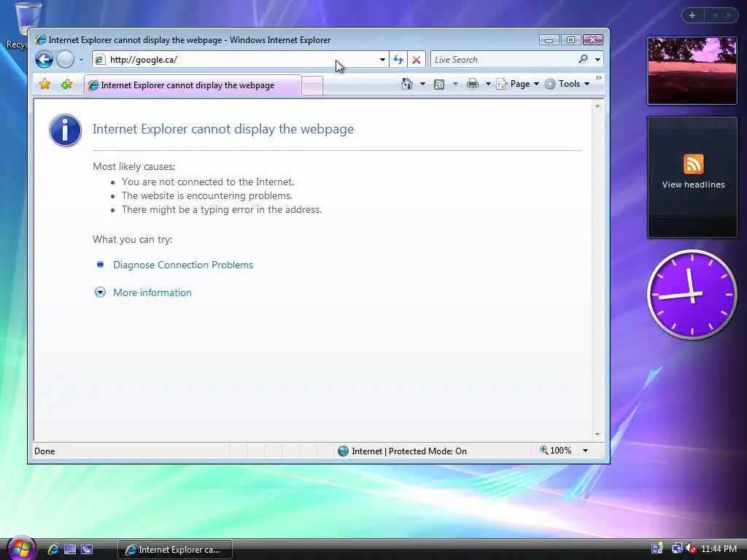The width and height of the screenshot is (747, 560).
Task: Click the volume tray icon
Action: tap(690, 548)
